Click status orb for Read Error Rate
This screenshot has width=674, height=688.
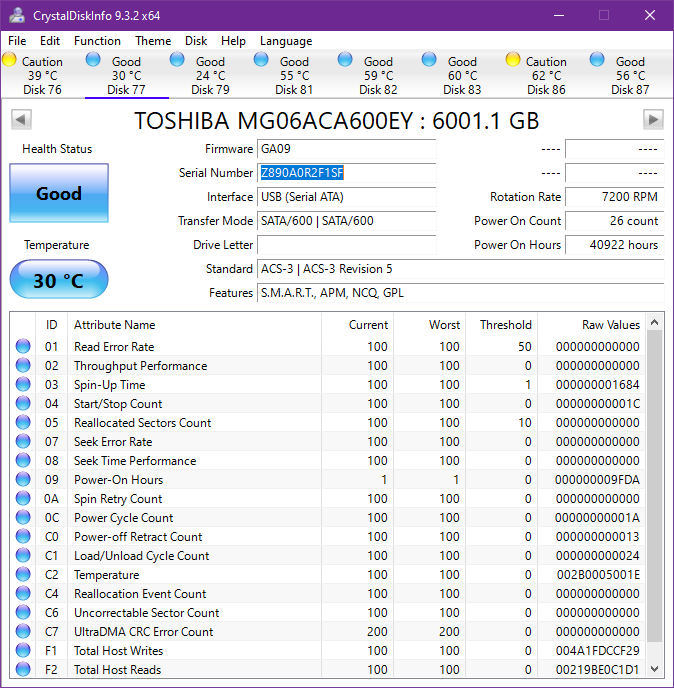tap(23, 347)
